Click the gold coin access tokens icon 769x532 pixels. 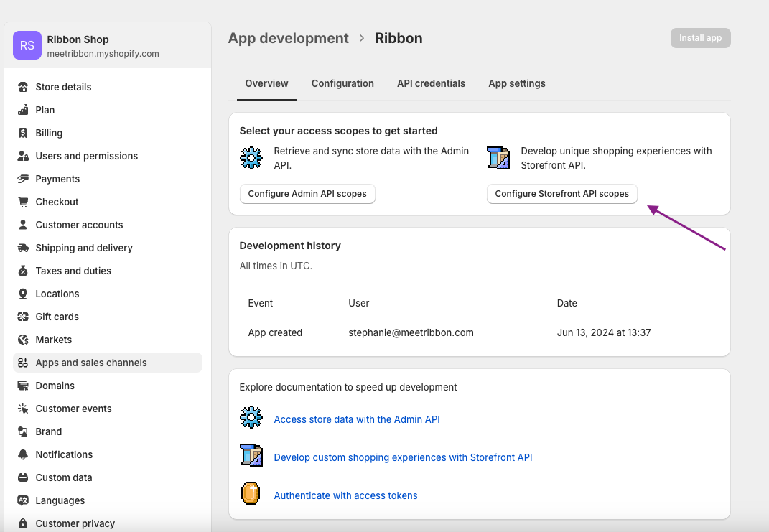(251, 494)
